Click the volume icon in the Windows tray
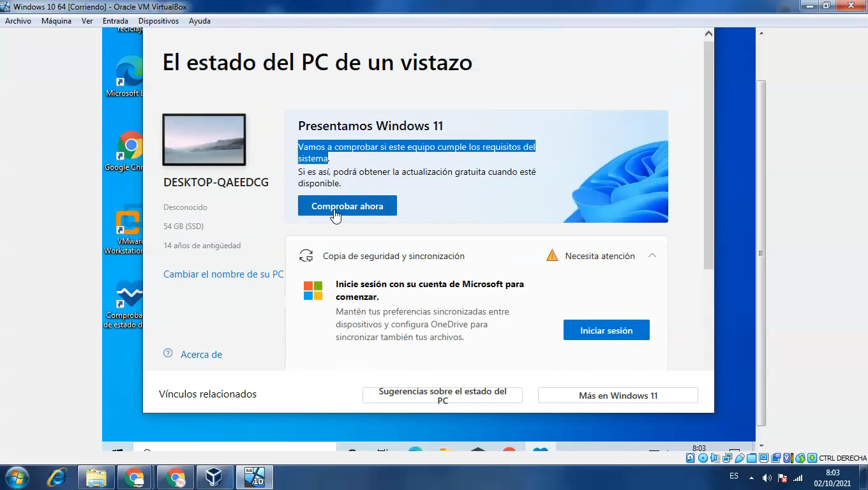Viewport: 868px width, 490px height. [767, 476]
